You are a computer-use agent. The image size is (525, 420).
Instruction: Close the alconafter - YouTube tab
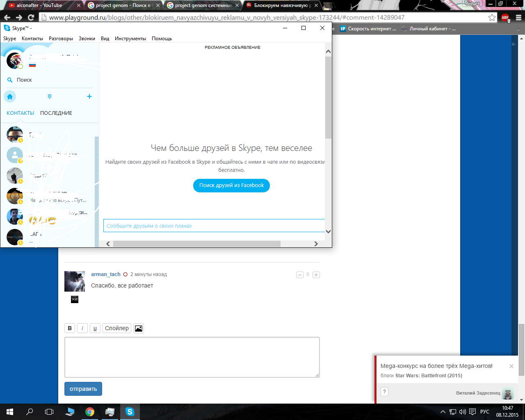point(79,5)
